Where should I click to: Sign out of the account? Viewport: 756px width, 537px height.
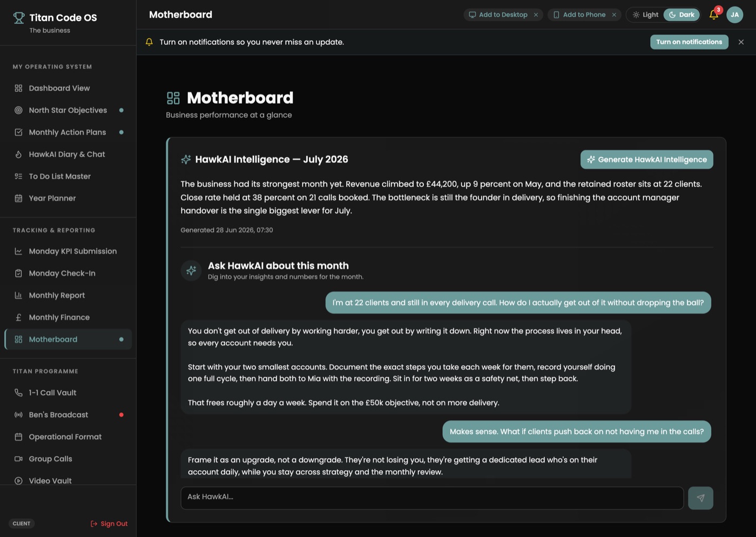[109, 524]
